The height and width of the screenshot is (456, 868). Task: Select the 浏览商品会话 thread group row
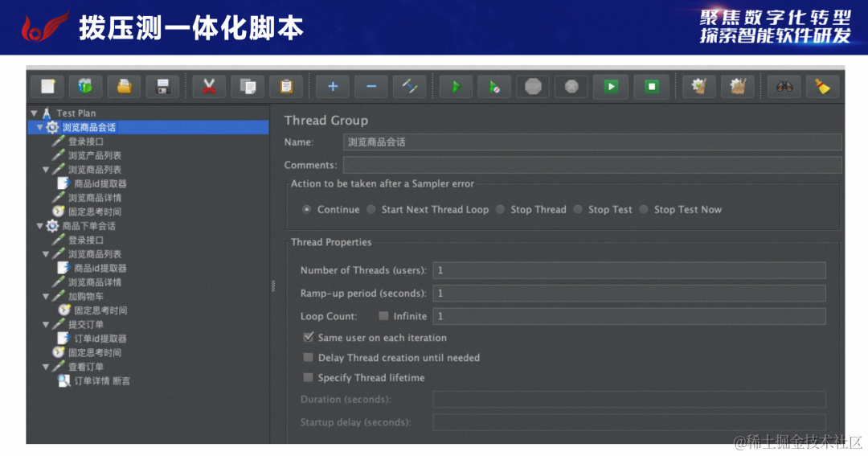[x=149, y=127]
